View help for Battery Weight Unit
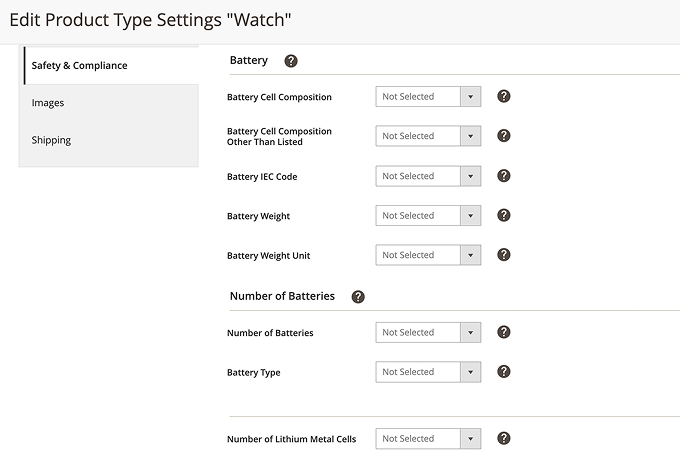680x468 pixels. click(504, 255)
